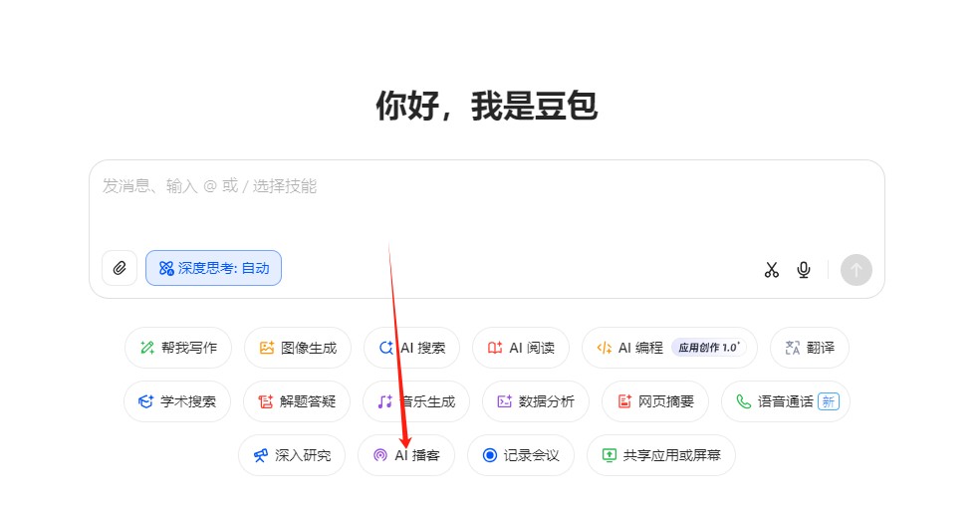Click the paperclip attachment icon

[x=120, y=268]
